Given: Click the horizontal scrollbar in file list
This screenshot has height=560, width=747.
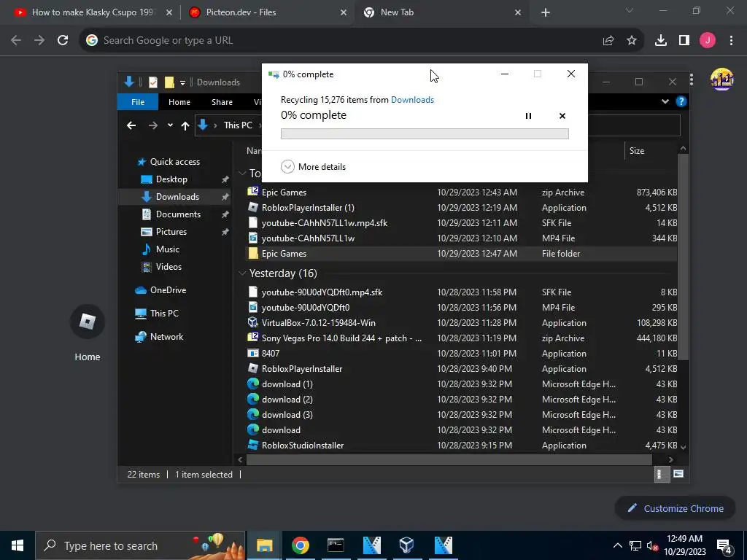Looking at the screenshot, I should [449, 459].
